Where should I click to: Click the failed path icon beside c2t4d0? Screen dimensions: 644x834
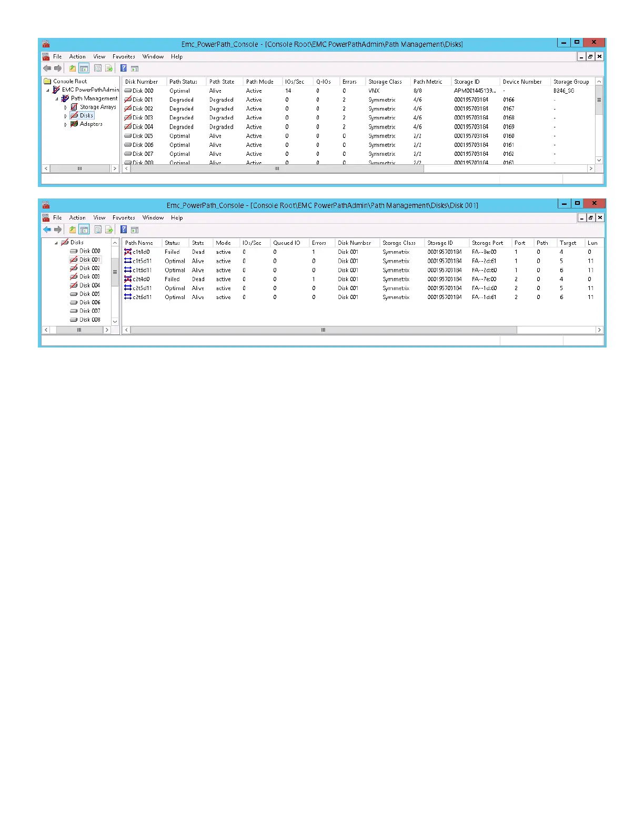[128, 279]
